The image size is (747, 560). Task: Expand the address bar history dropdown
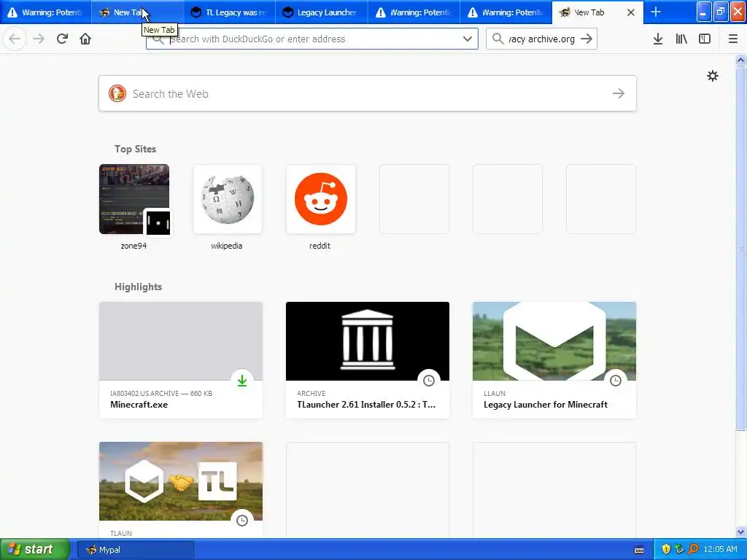coord(468,39)
